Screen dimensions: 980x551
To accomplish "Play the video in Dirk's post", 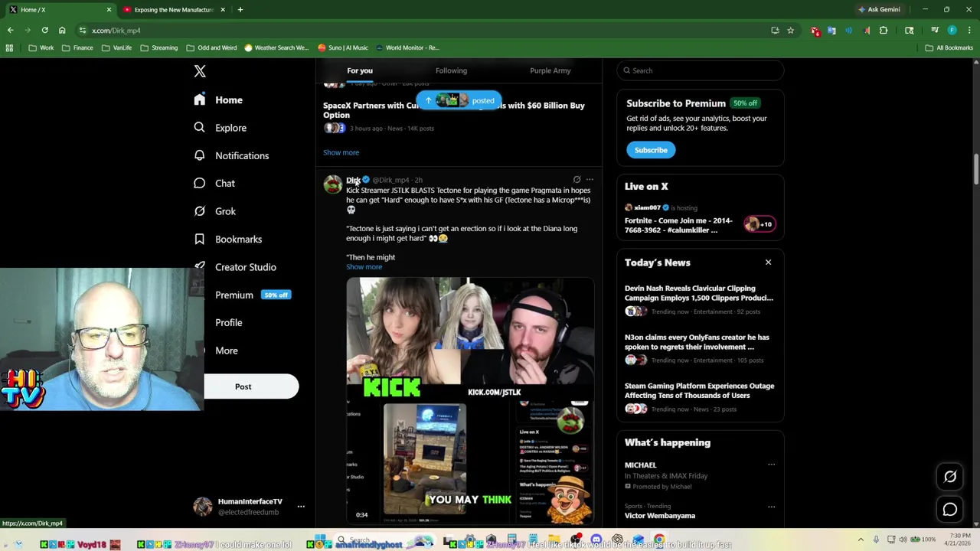I will click(x=470, y=400).
